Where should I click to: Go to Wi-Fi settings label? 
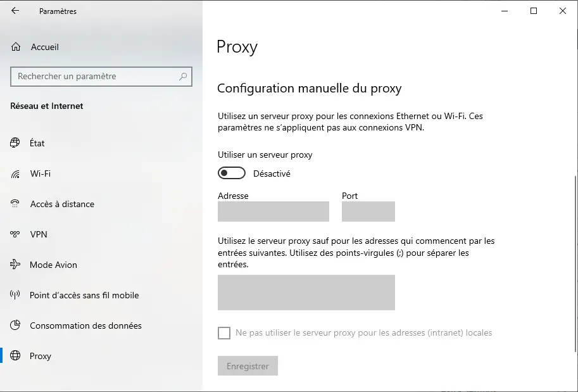[40, 174]
